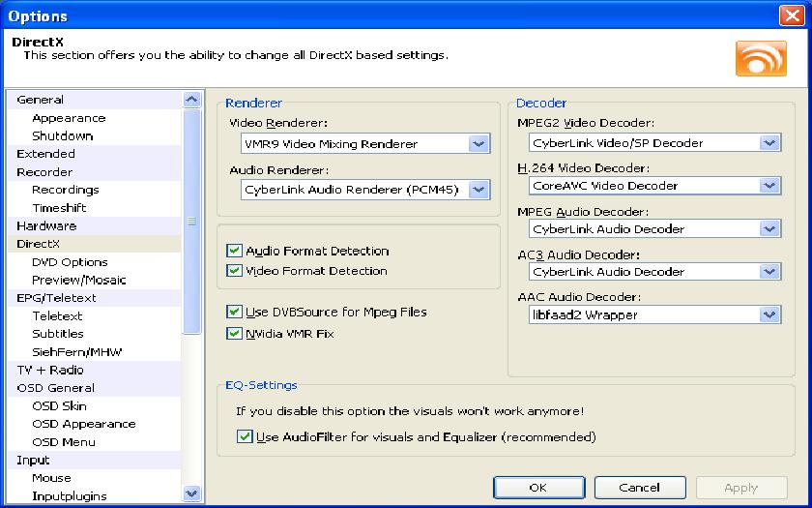Click the sidebar scrollbar thumb

191,222
